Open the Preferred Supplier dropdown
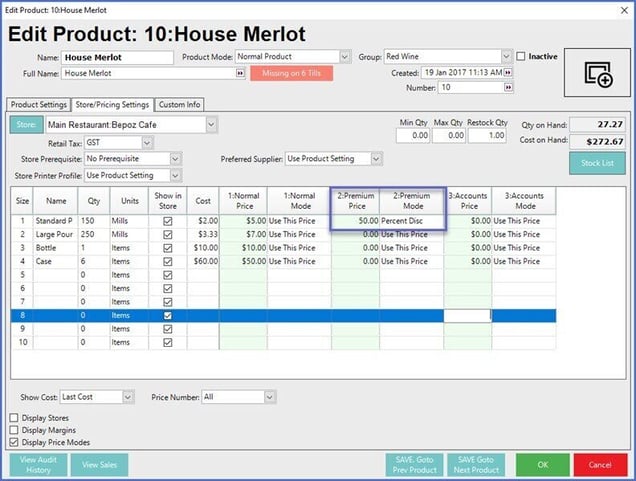 pos(376,159)
